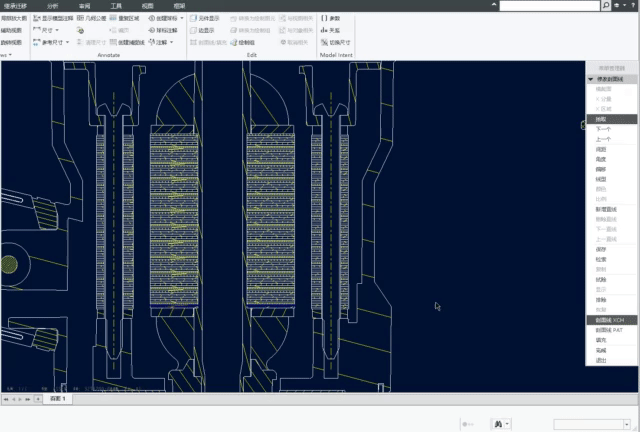The width and height of the screenshot is (640, 432).
Task: Click 完成 to finish hatch edit
Action: [611, 350]
